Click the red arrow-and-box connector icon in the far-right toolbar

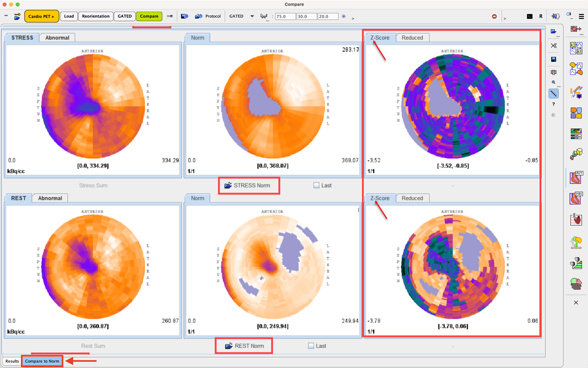coord(576,29)
